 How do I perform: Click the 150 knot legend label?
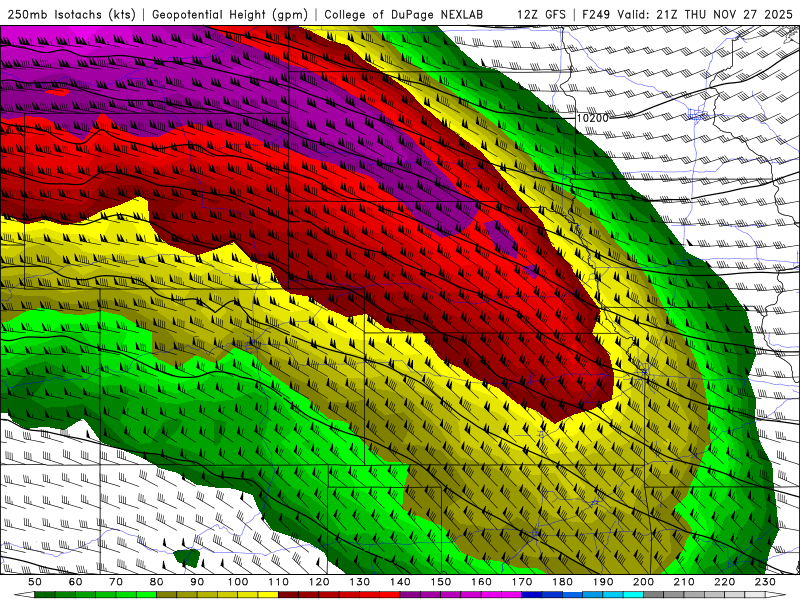point(440,582)
